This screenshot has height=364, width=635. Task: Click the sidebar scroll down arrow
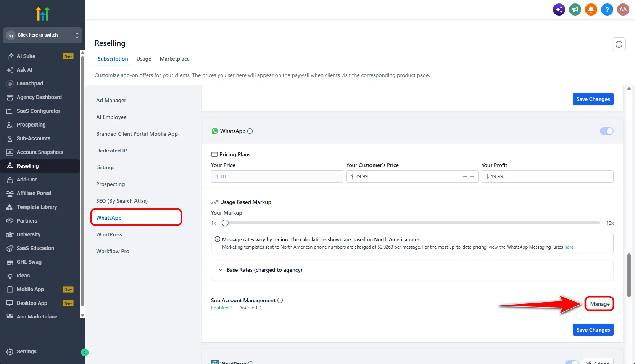(82, 316)
